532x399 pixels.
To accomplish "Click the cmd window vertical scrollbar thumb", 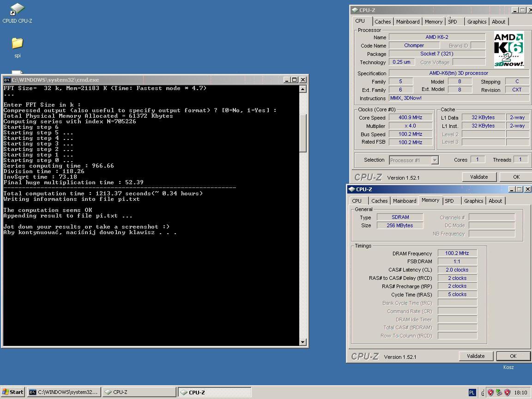I will pos(303,133).
